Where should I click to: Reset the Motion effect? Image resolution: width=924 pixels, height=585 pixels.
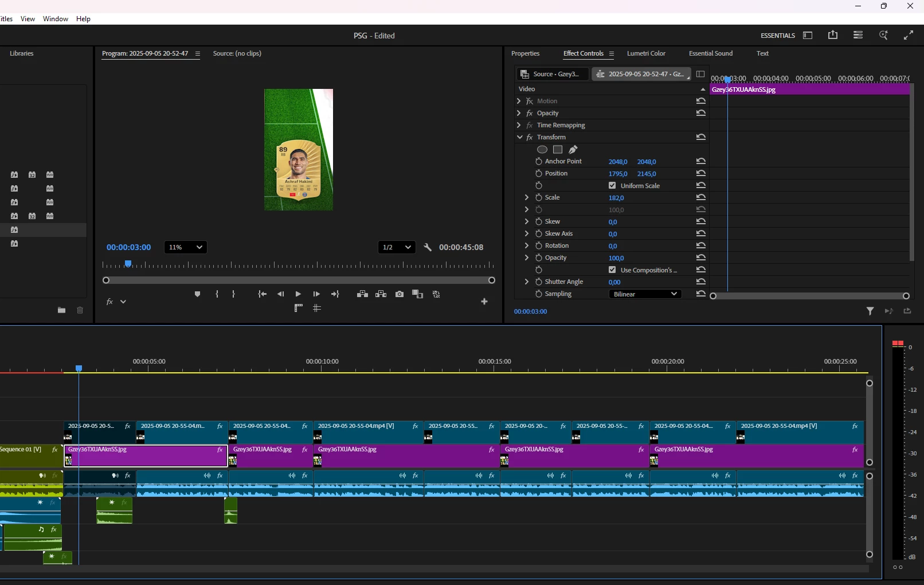tap(701, 101)
